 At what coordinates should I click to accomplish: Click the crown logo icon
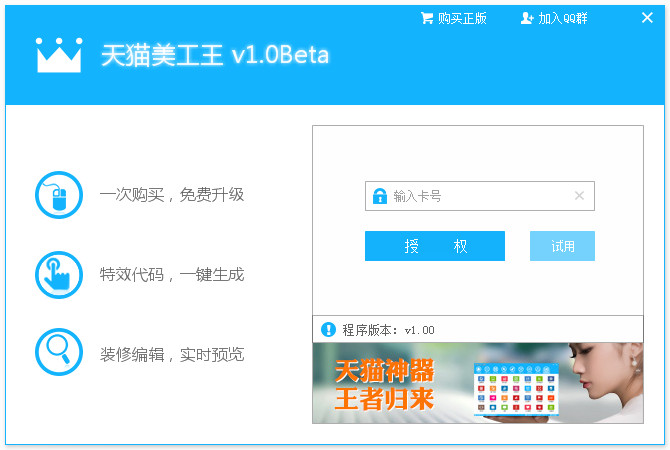pos(59,55)
